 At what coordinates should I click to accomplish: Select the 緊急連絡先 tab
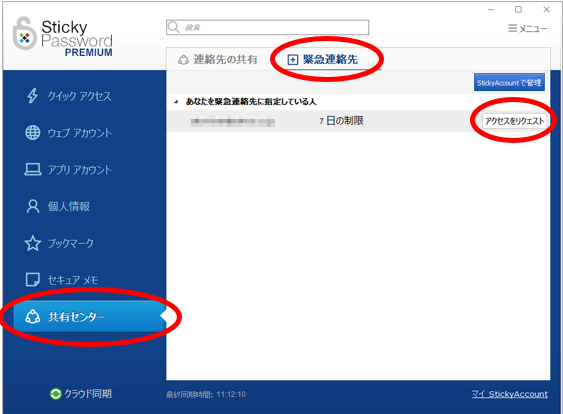(322, 59)
